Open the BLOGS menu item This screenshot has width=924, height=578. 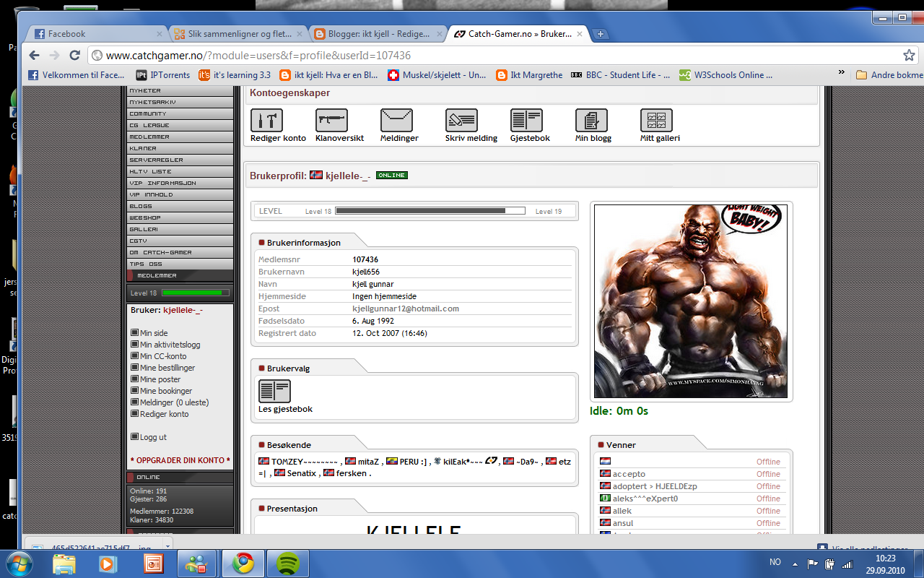(x=180, y=206)
